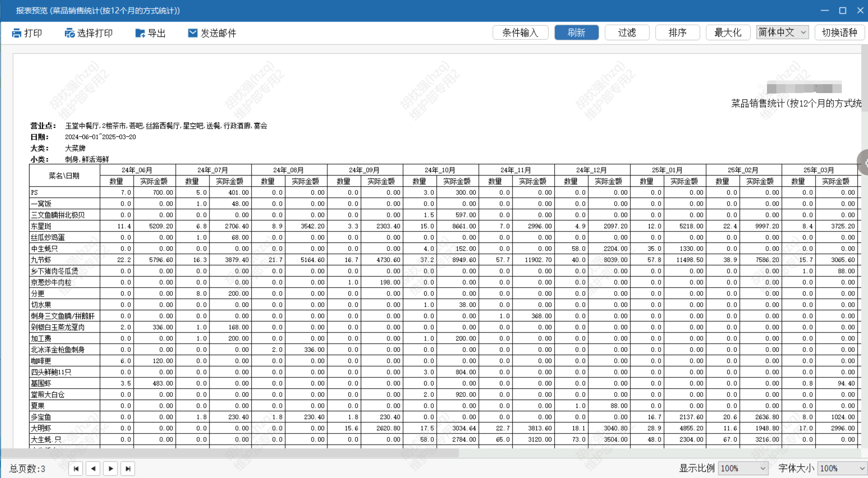The height and width of the screenshot is (478, 868).
Task: Click the 导出 export icon
Action: click(140, 33)
